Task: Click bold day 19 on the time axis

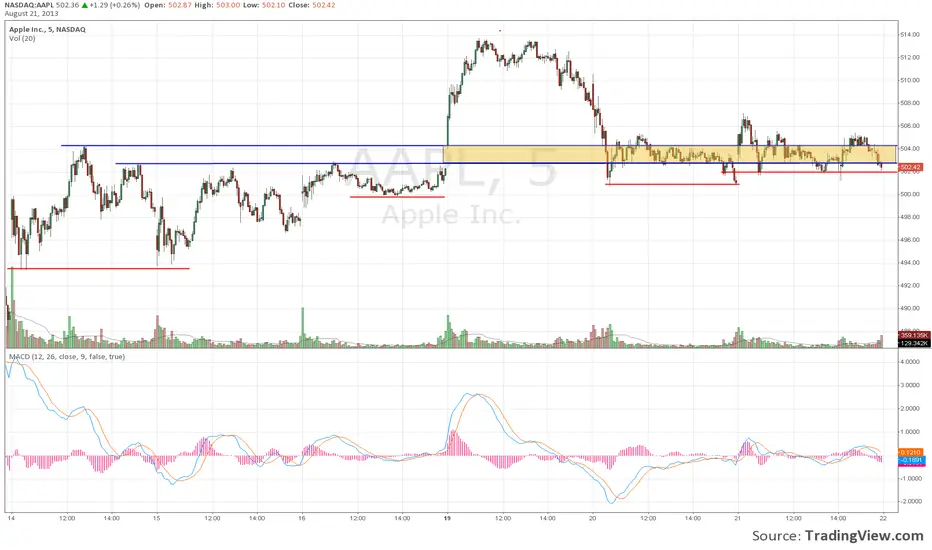Action: point(447,518)
